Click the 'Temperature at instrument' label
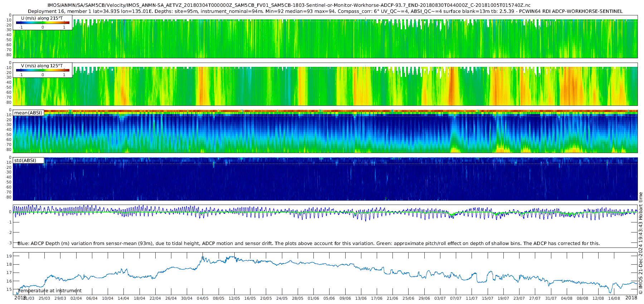 50,291
